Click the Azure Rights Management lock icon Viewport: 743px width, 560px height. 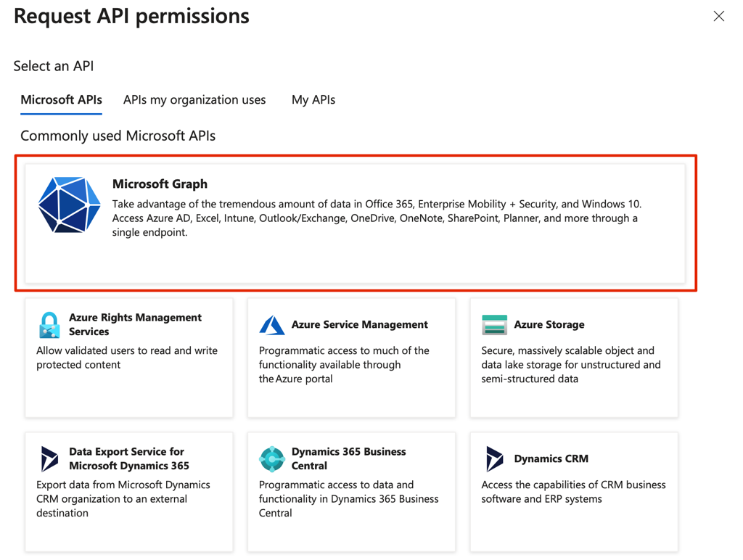point(50,324)
